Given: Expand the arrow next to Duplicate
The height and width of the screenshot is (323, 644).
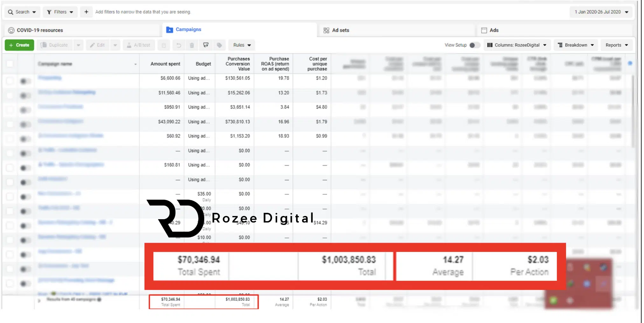Looking at the screenshot, I should tap(78, 45).
